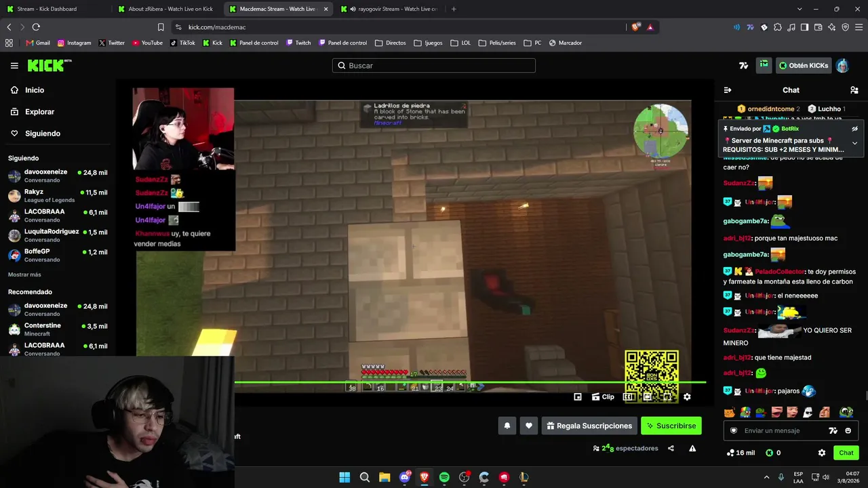868x488 pixels.
Task: Open Conterstine recommended channel
Action: [x=58, y=329]
